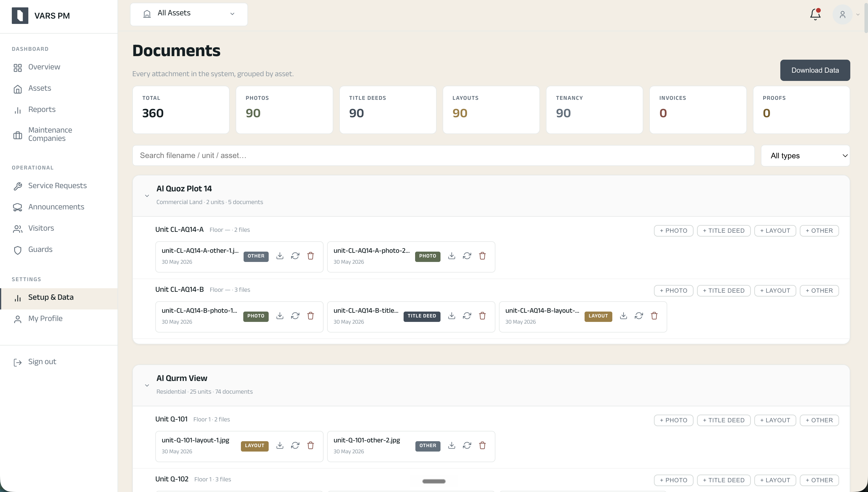Image resolution: width=868 pixels, height=492 pixels.
Task: Open Announcements page
Action: click(59, 207)
